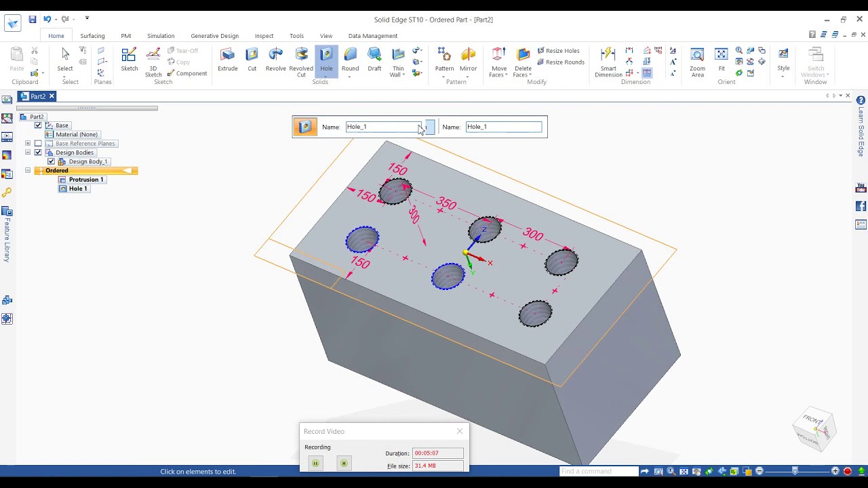
Task: Open the Generative Design tab
Action: click(214, 36)
